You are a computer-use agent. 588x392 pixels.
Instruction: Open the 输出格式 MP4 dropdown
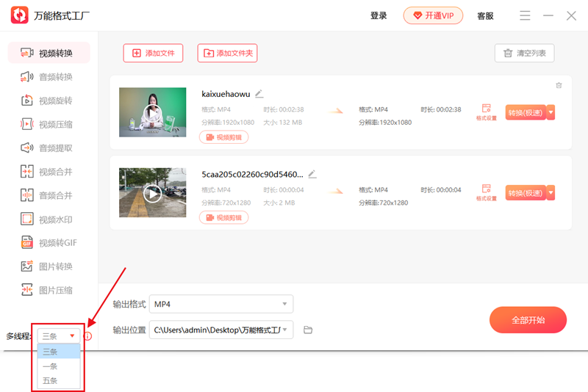click(x=221, y=304)
